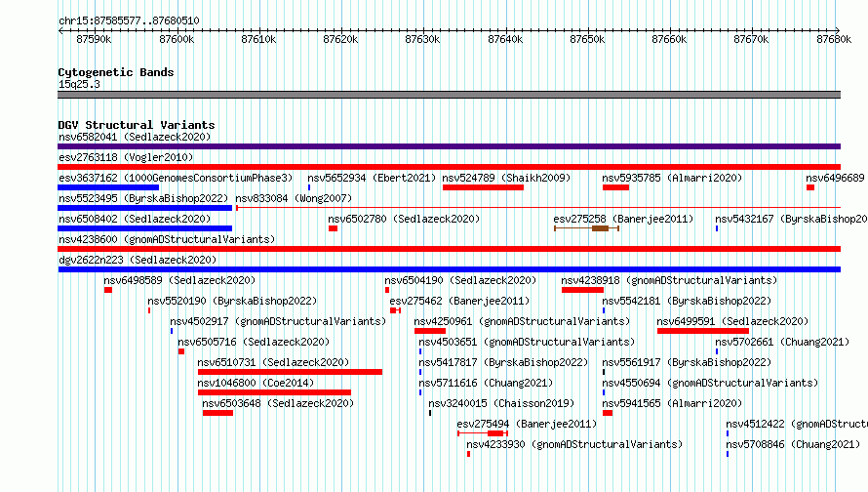The height and width of the screenshot is (492, 868).
Task: Click the nsv6505716 (Sedlazeck2020) label
Action: pyautogui.click(x=254, y=342)
